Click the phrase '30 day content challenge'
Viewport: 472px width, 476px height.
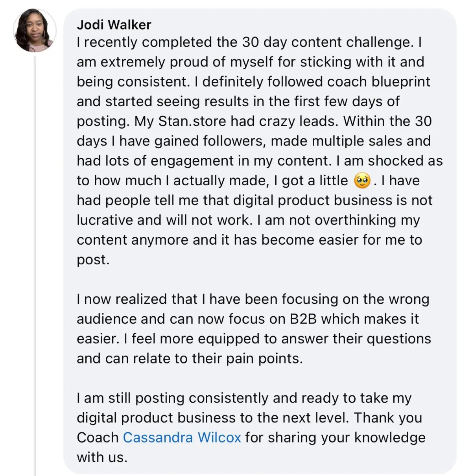click(326, 42)
